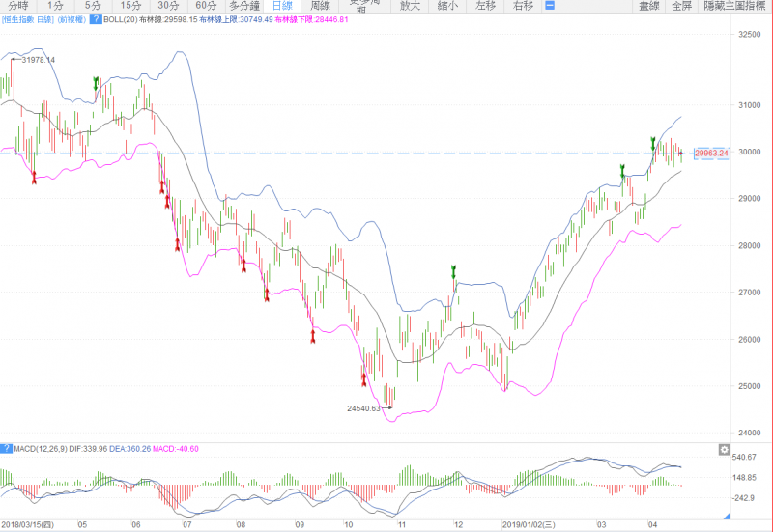Click the green arrow marker near 30000 in April
773x532 pixels.
click(654, 144)
